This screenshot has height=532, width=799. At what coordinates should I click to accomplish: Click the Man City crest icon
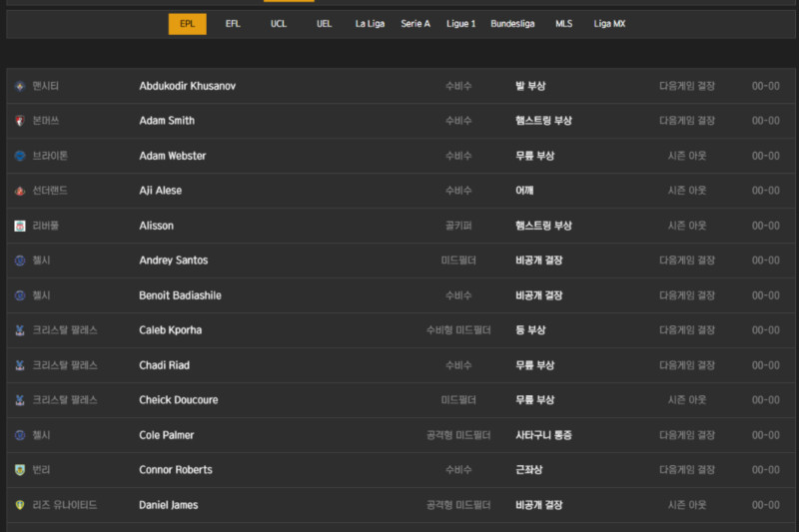(x=20, y=86)
